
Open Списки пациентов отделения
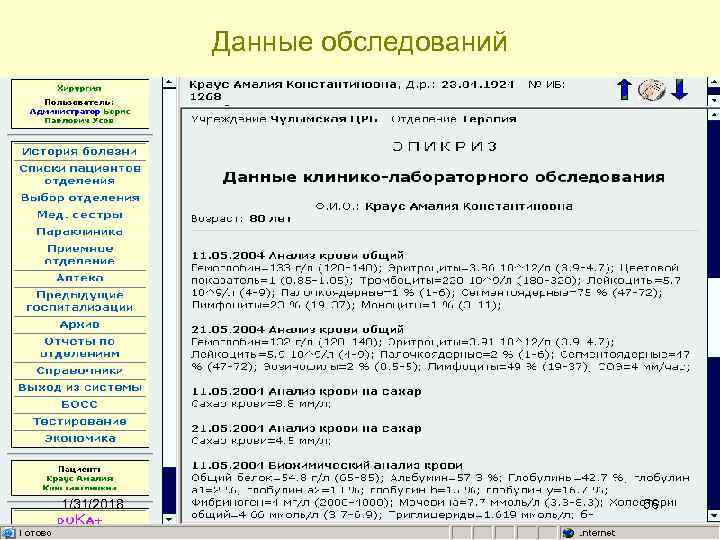coord(80,174)
